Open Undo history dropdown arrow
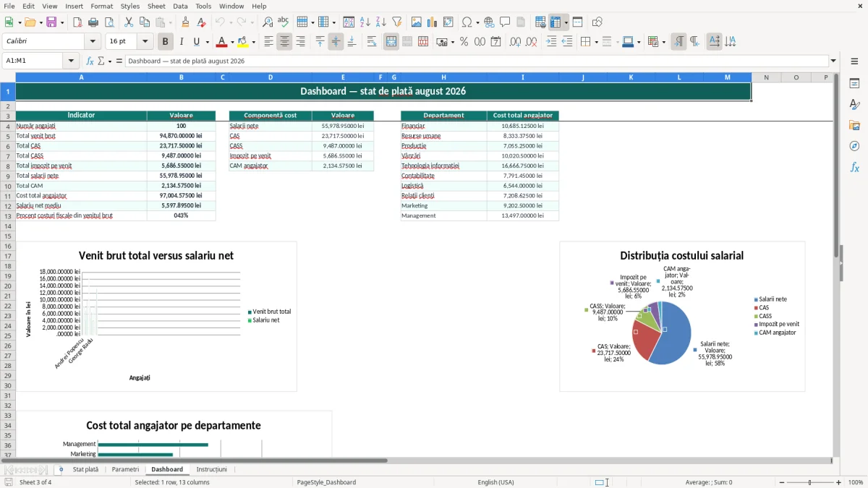This screenshot has height=488, width=868. [231, 22]
